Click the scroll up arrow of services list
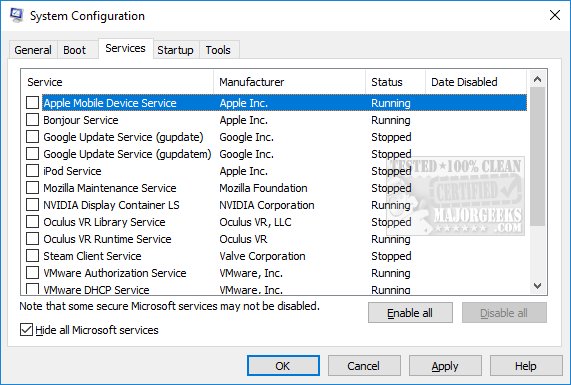This screenshot has height=385, width=571. click(537, 79)
